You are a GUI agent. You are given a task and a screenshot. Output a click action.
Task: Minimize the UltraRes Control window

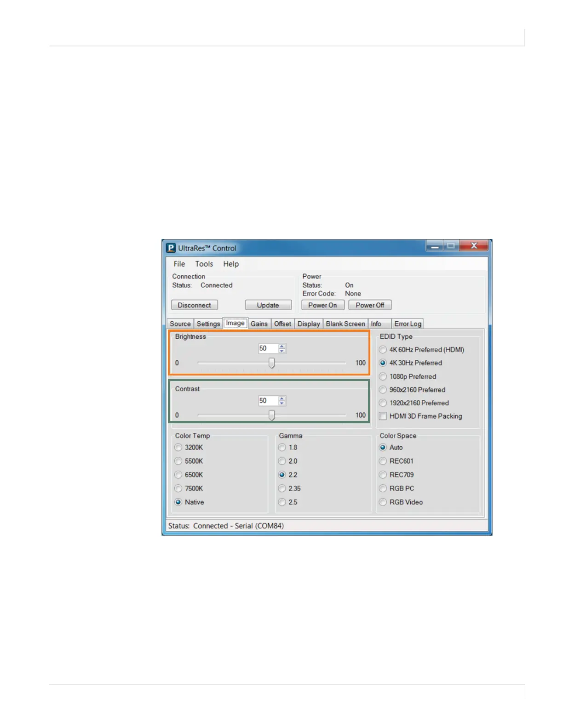(434, 246)
